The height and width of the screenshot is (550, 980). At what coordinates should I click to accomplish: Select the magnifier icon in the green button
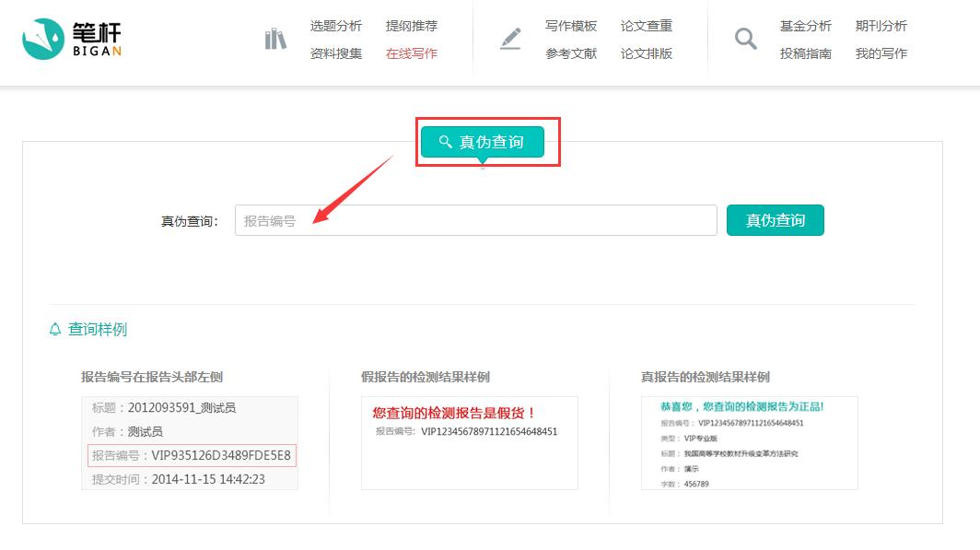444,142
